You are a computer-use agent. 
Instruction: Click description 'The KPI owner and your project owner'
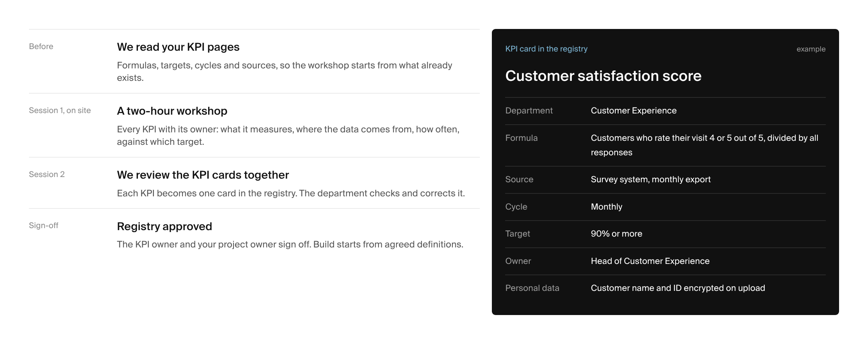pos(290,245)
